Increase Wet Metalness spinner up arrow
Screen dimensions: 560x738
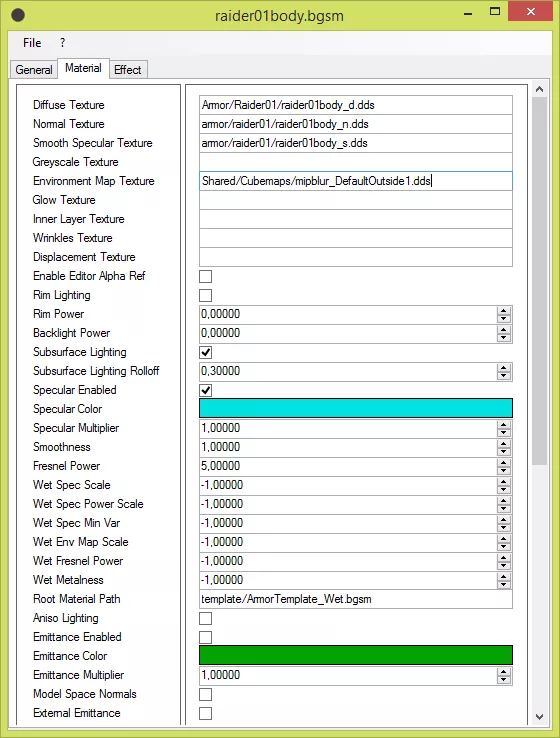click(504, 577)
